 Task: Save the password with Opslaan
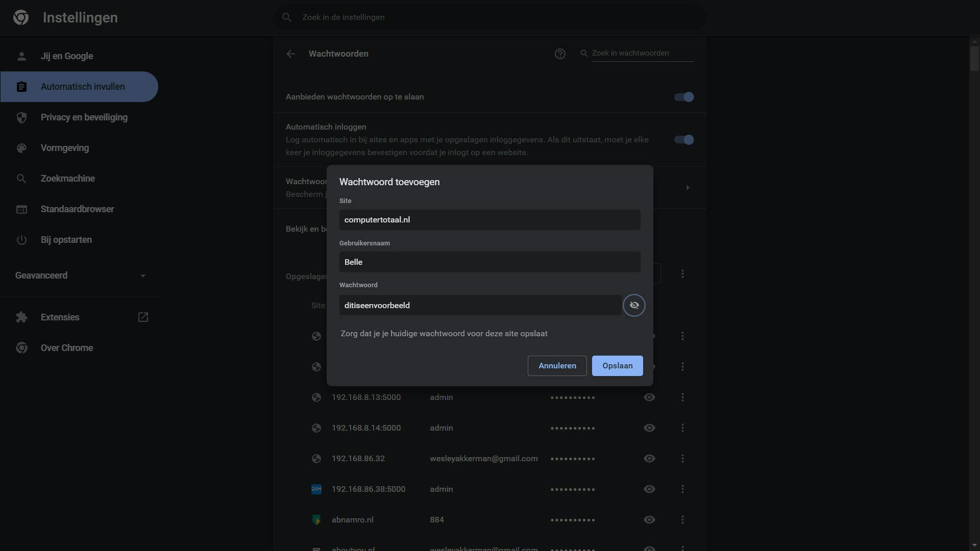617,366
